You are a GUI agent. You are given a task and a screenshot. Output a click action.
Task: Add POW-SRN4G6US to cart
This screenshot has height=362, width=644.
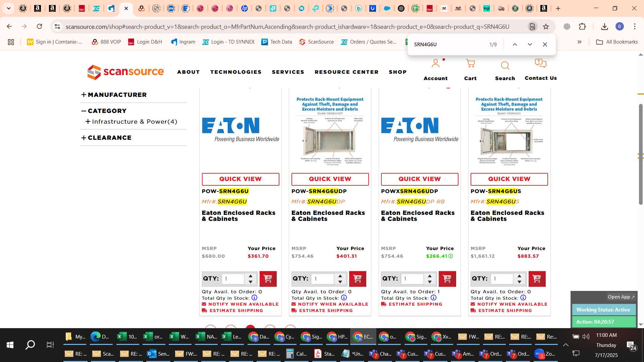tap(537, 279)
